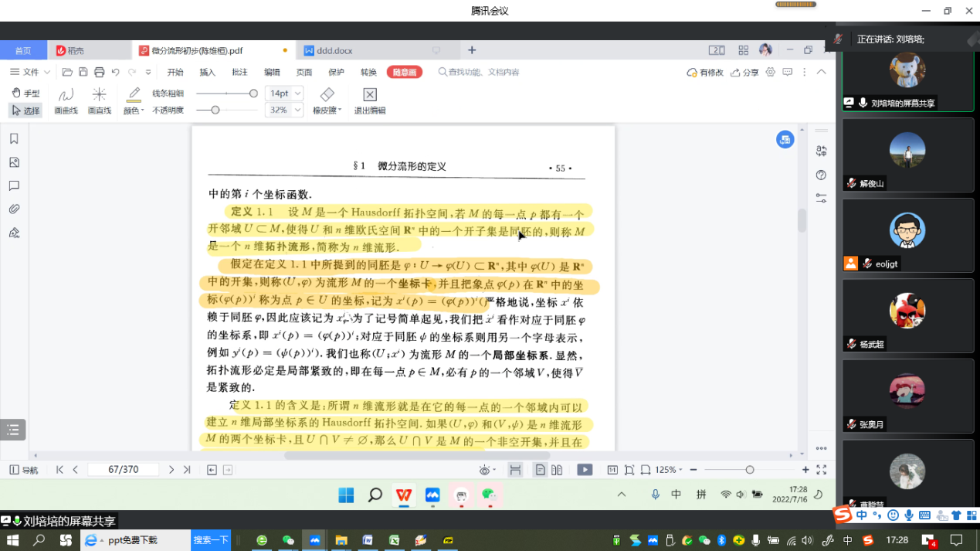Select the 画直线 straight line tool

(x=99, y=100)
